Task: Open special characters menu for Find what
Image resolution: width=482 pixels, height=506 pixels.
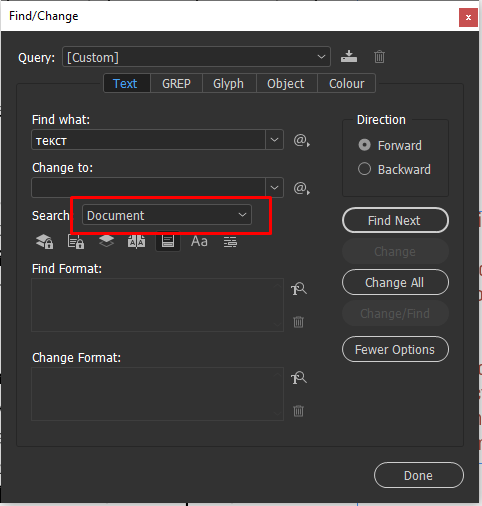Action: 302,140
